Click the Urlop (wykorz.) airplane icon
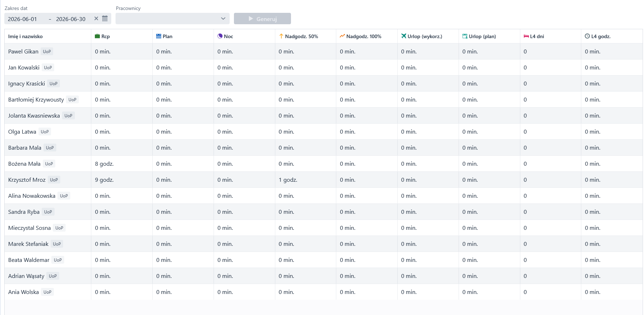This screenshot has width=644, height=315. 404,36
